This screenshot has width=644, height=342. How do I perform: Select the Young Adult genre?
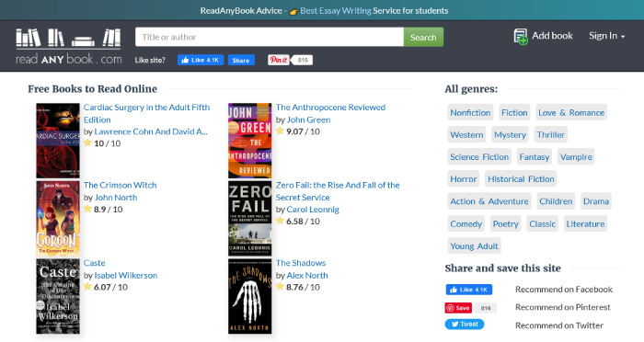point(474,246)
